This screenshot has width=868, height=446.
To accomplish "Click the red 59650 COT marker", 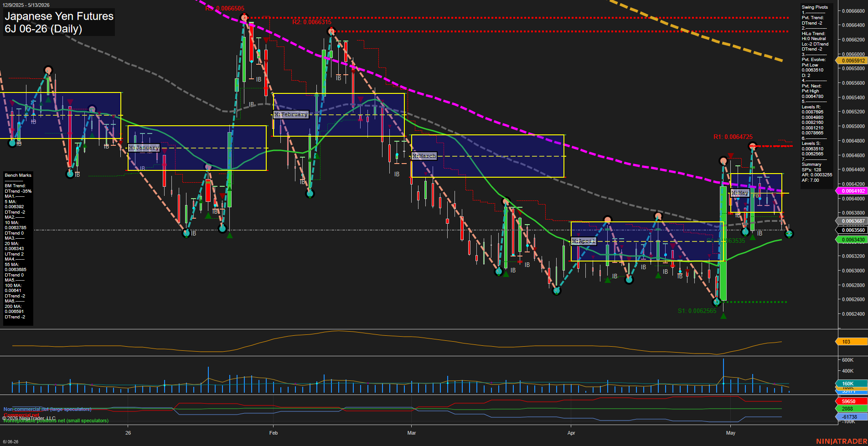I will (x=852, y=401).
